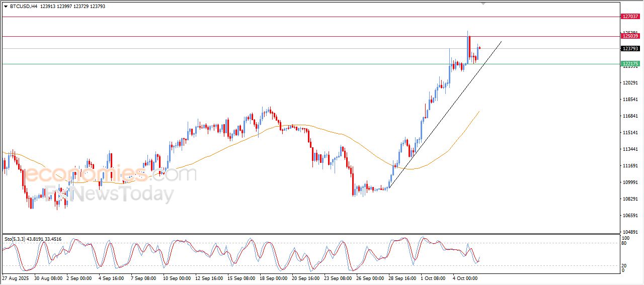Click the stochastic 80 level label

pyautogui.click(x=624, y=243)
